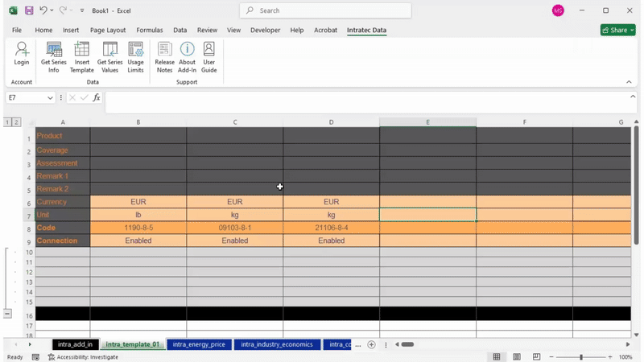644x362 pixels.
Task: Click the Excel app icon
Action: [x=13, y=10]
